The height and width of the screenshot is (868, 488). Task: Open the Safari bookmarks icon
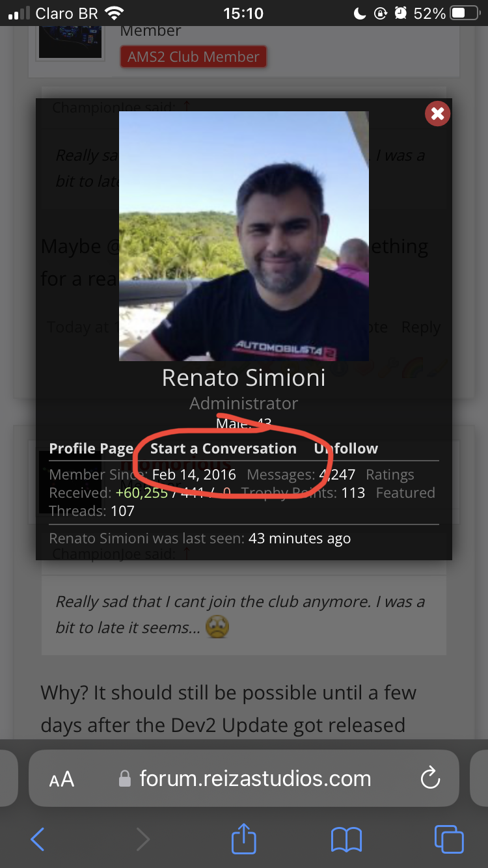click(x=346, y=839)
